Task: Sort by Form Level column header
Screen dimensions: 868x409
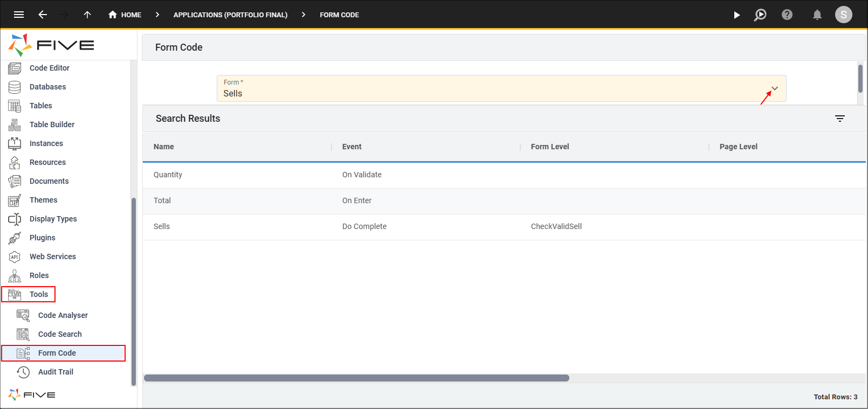Action: coord(550,147)
